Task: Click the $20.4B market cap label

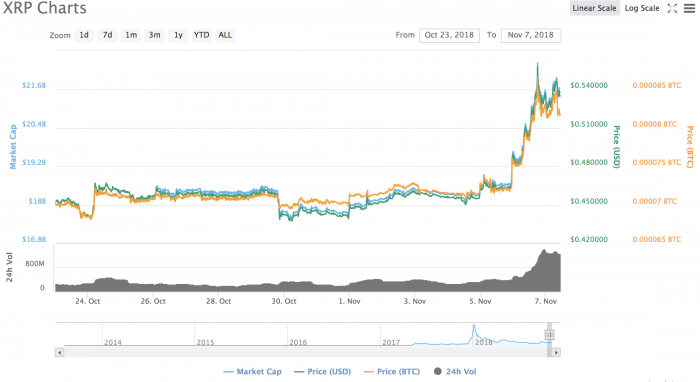Action: click(34, 124)
